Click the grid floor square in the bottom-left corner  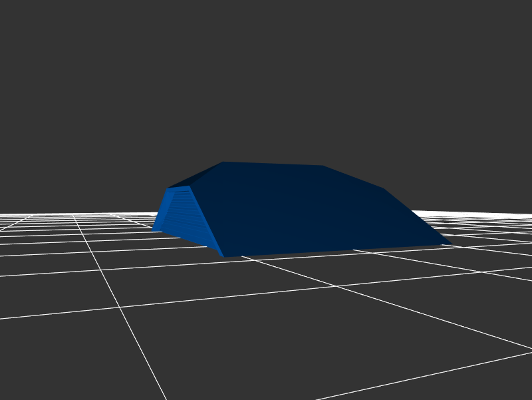coord(60,359)
